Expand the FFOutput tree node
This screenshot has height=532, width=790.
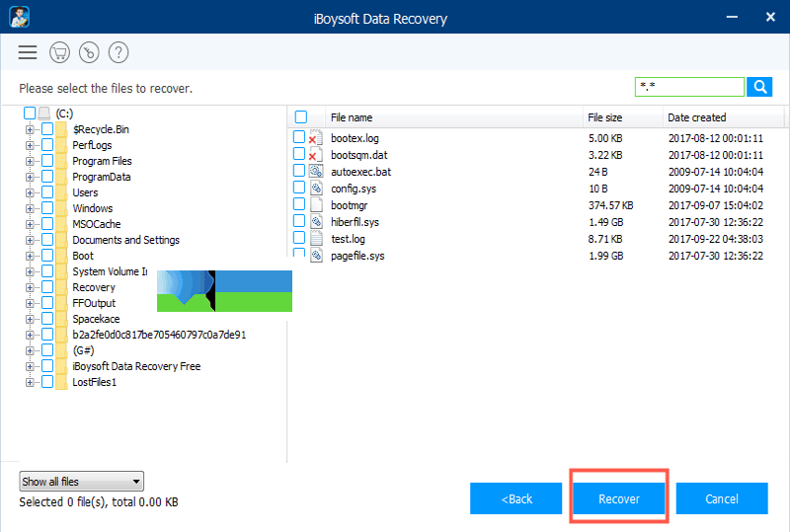30,303
